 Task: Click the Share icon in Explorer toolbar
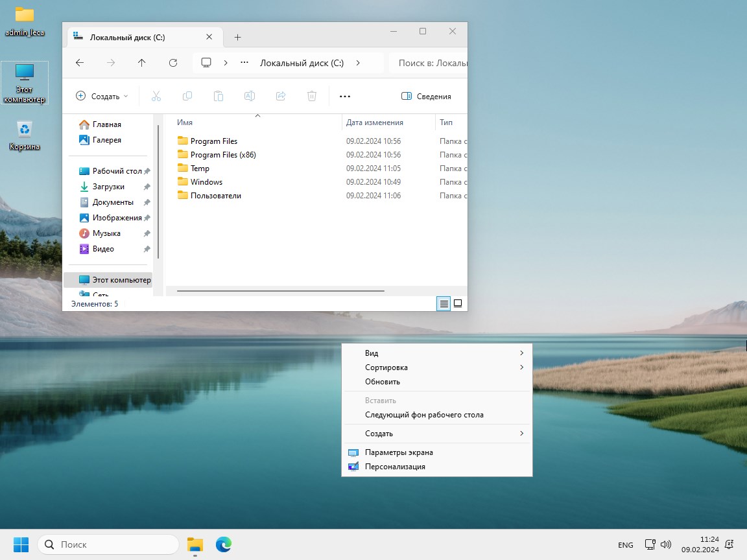point(281,96)
